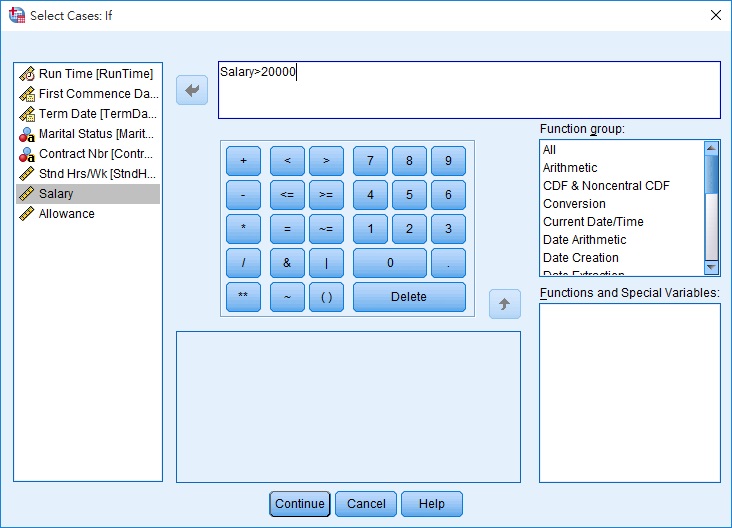Click the vertical bar OR key
The image size is (732, 528).
click(x=326, y=263)
